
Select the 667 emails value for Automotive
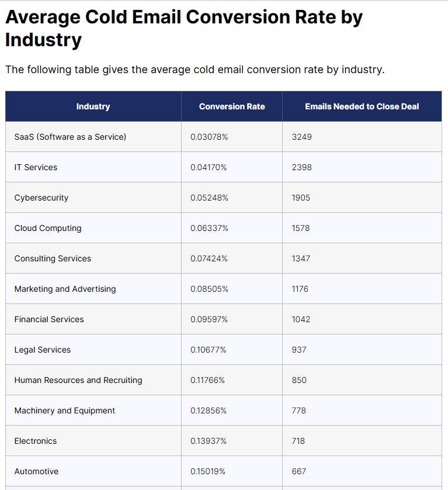299,471
